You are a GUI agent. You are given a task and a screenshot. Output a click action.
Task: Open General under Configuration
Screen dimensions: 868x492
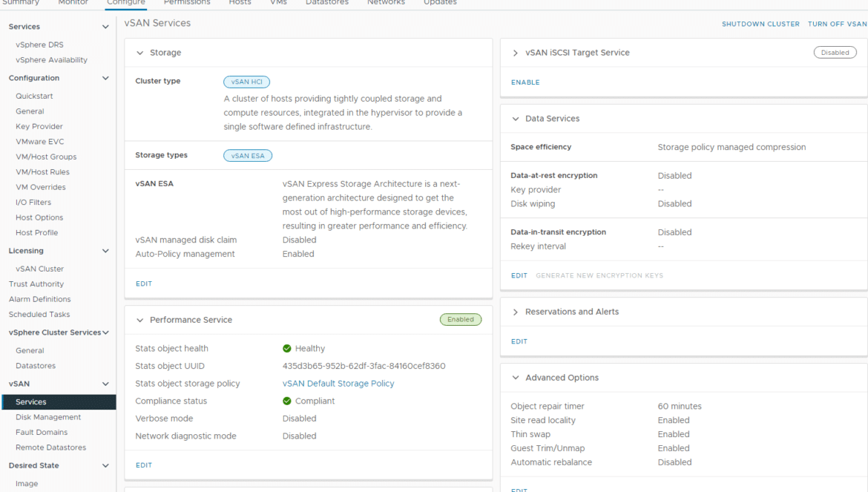(30, 111)
